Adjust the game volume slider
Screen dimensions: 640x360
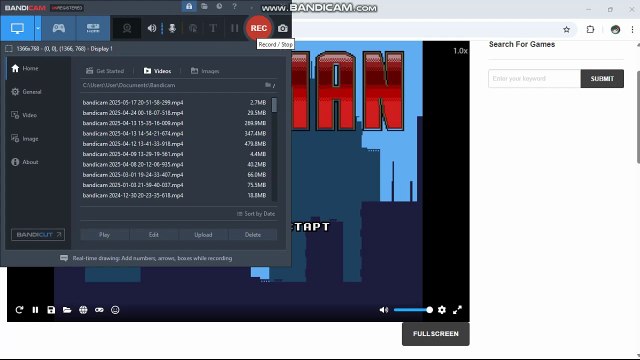(413, 310)
